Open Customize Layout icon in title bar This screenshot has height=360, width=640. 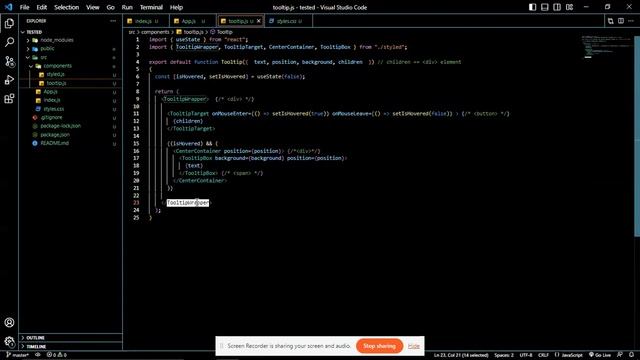(x=569, y=7)
